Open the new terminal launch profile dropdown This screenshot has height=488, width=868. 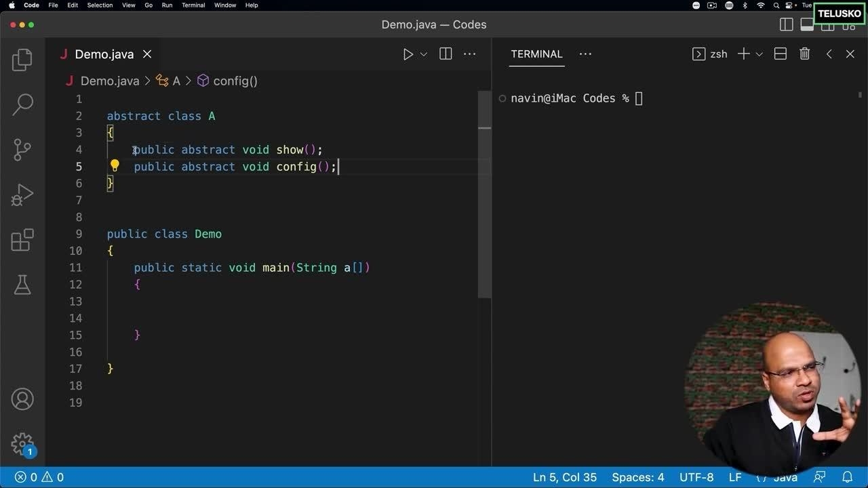point(759,54)
